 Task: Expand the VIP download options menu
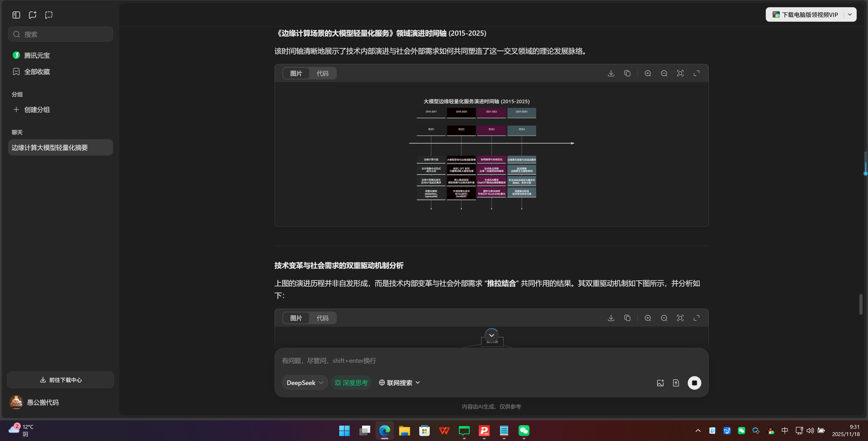[x=850, y=14]
